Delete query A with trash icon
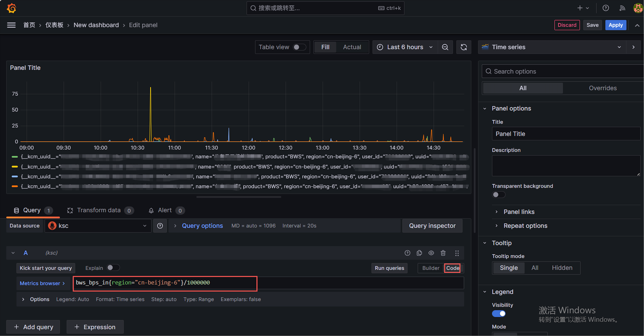This screenshot has height=336, width=644. 443,253
